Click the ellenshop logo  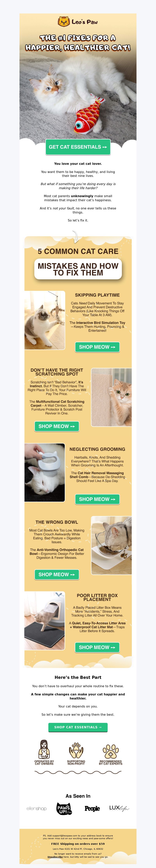pyautogui.click(x=36, y=808)
